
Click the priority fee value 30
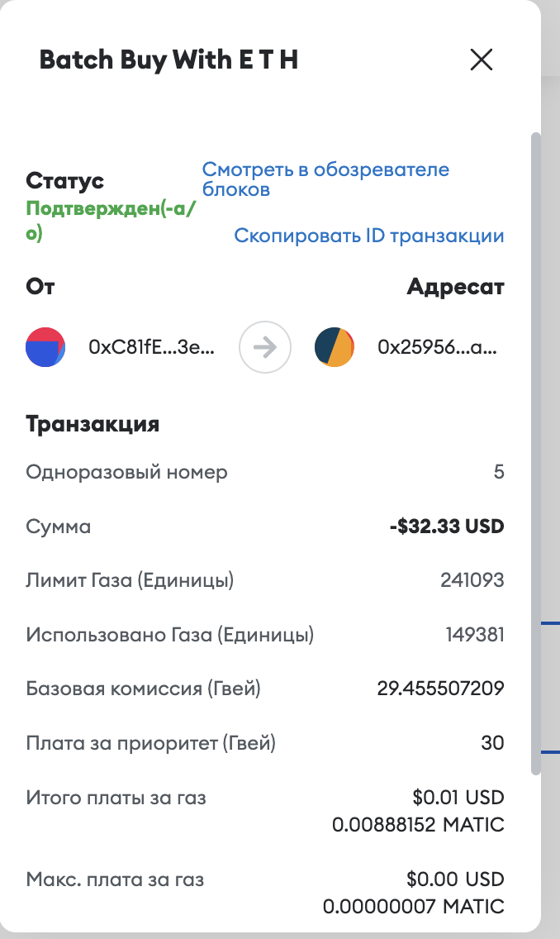(492, 743)
